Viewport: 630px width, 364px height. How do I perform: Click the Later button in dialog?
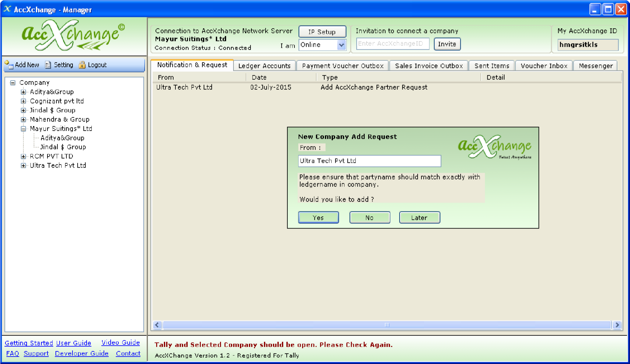click(419, 218)
